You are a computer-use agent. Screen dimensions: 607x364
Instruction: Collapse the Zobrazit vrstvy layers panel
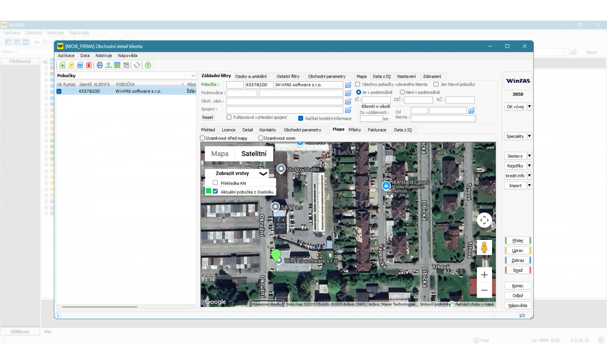pos(263,174)
